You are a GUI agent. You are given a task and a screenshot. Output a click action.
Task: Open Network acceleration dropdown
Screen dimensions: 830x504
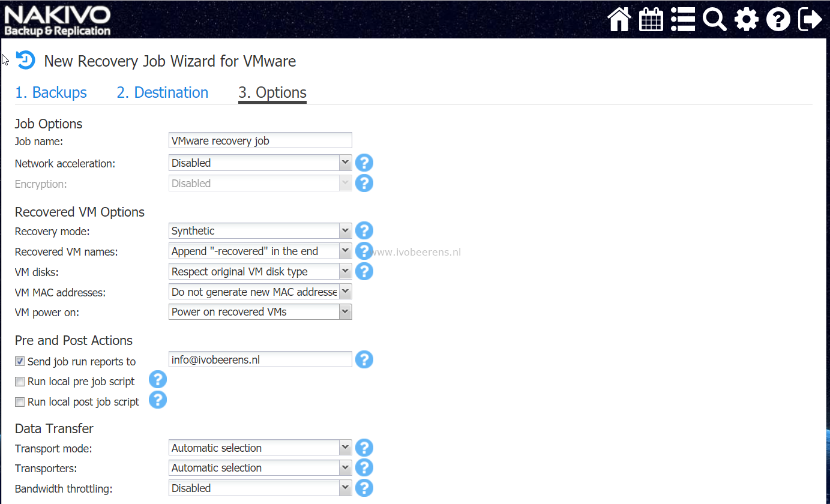[260, 163]
